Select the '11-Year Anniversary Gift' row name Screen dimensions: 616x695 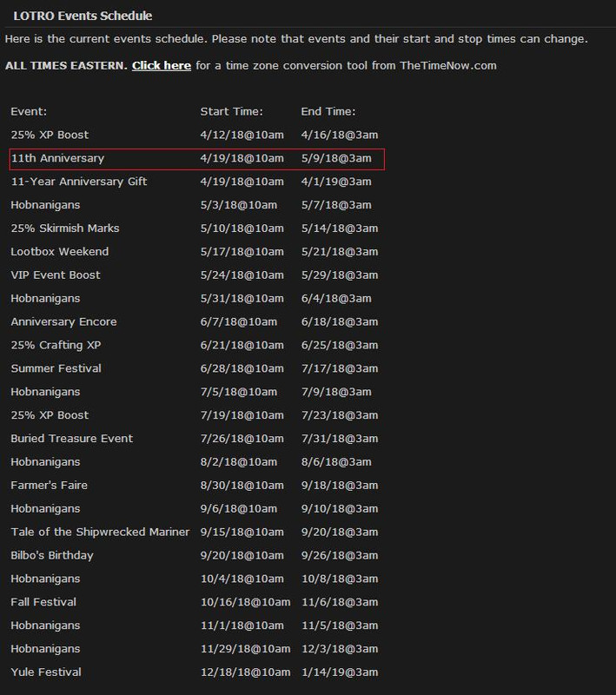[x=79, y=182]
